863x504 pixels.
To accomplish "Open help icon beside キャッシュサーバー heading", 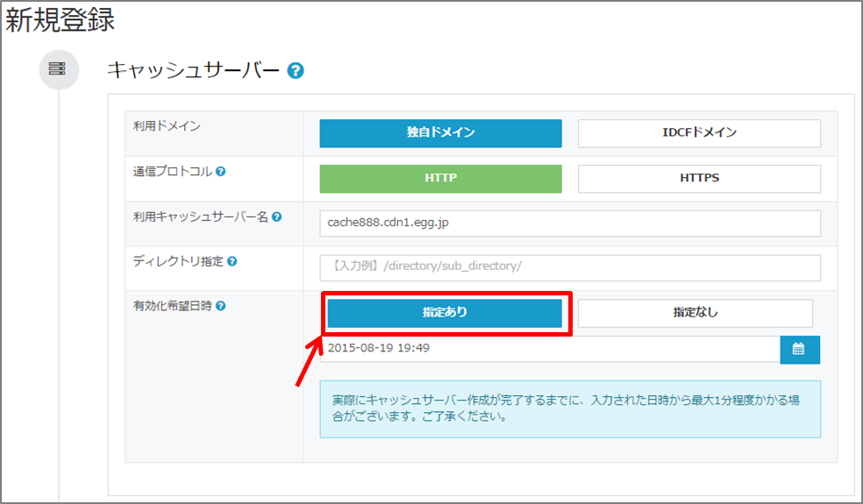I will [x=296, y=70].
